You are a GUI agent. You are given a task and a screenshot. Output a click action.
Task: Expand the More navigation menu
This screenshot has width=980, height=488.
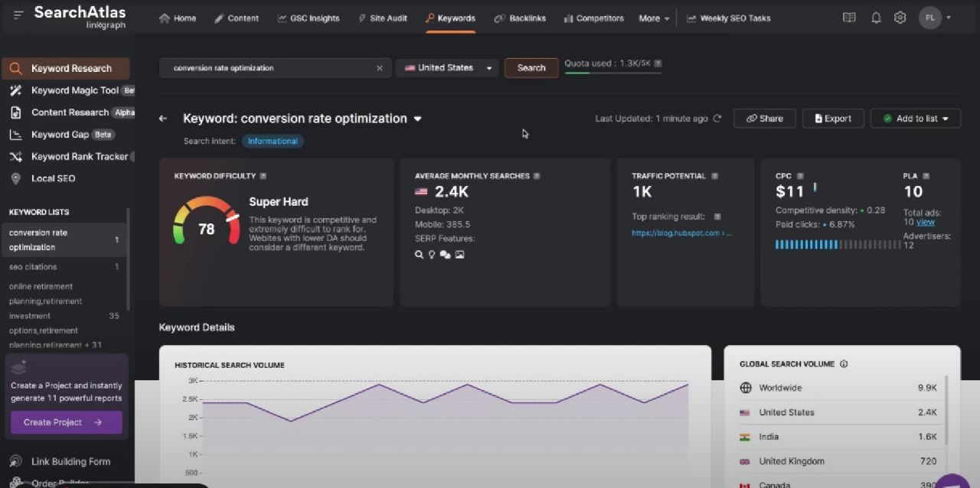(x=655, y=18)
